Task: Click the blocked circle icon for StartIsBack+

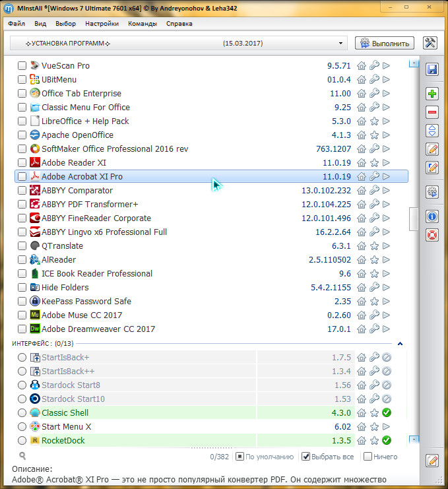Action: tap(387, 358)
